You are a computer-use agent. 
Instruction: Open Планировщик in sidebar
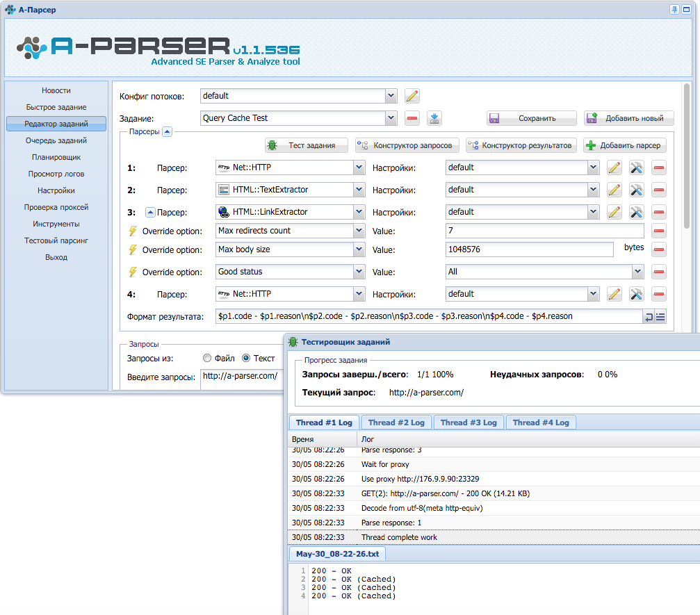pyautogui.click(x=56, y=157)
